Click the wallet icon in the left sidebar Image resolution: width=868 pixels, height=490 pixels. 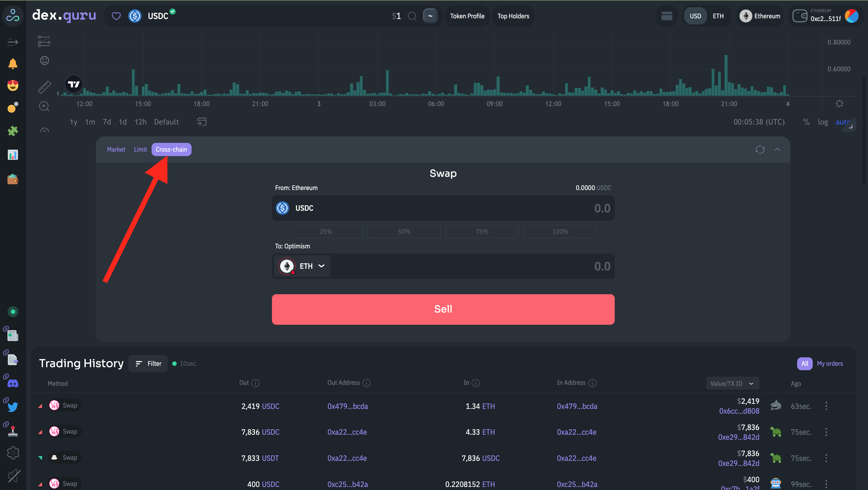point(13,179)
